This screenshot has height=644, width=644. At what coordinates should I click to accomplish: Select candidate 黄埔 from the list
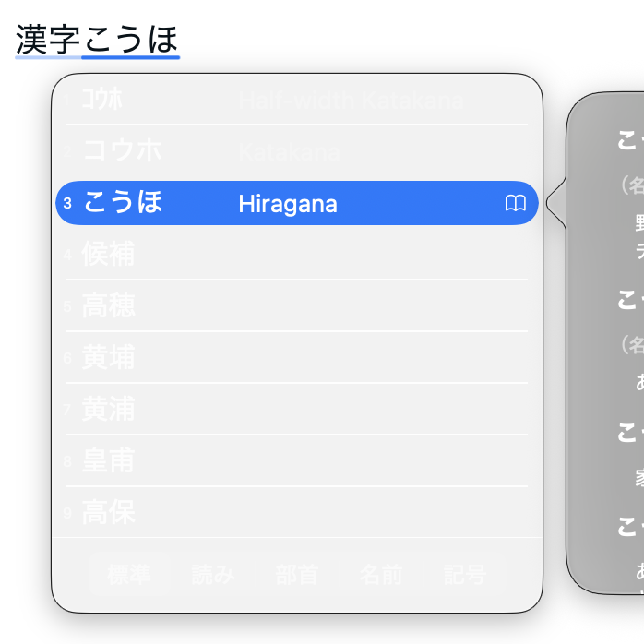(109, 357)
